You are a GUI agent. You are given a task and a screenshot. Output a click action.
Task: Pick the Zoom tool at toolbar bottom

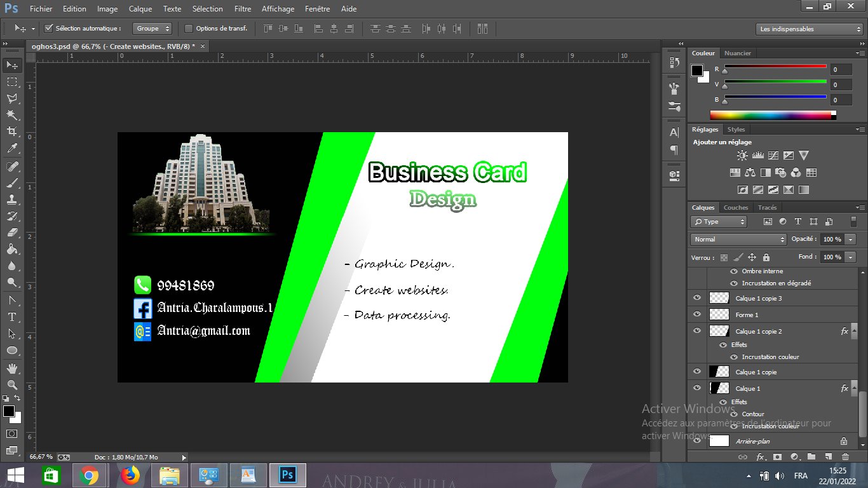[x=11, y=384]
